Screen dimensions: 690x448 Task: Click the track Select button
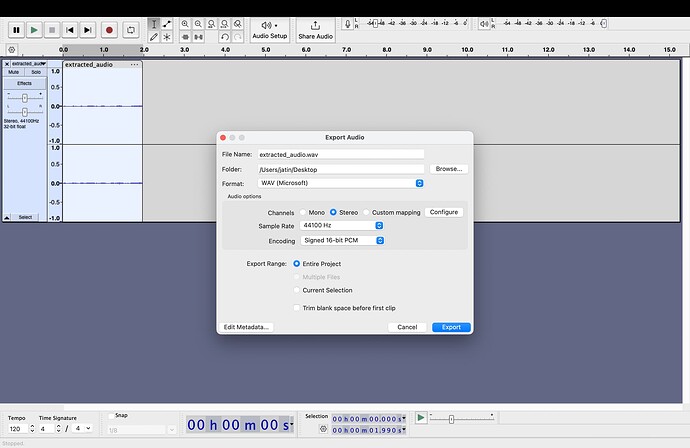(26, 217)
